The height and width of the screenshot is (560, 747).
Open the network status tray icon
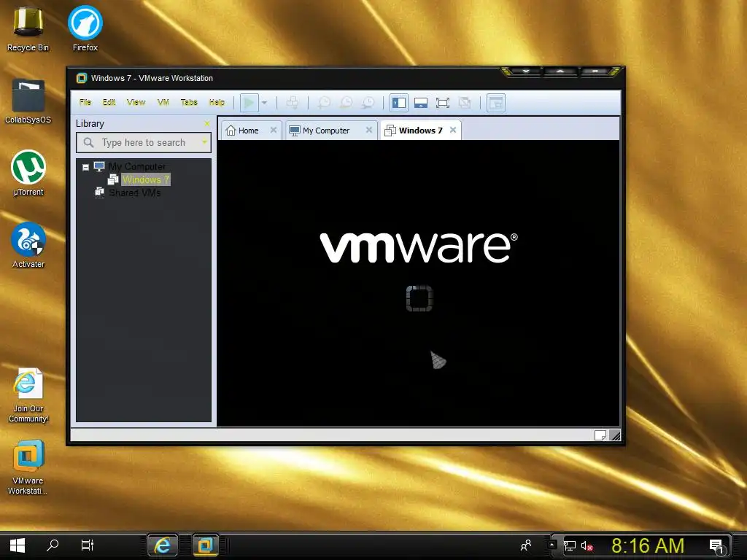569,546
